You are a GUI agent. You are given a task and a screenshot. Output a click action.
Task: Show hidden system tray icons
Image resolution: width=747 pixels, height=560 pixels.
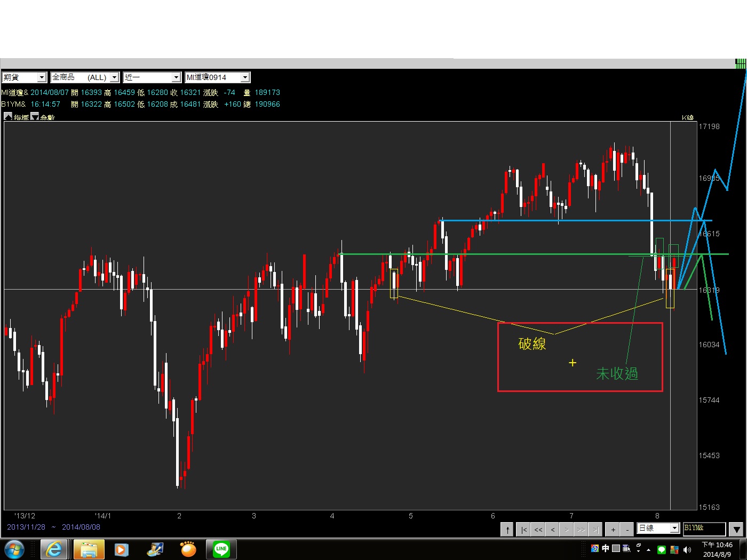[649, 549]
